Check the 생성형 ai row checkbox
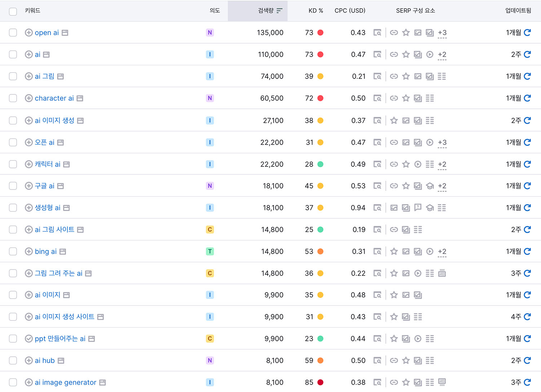Screen dimensions: 541x392 (x=13, y=208)
